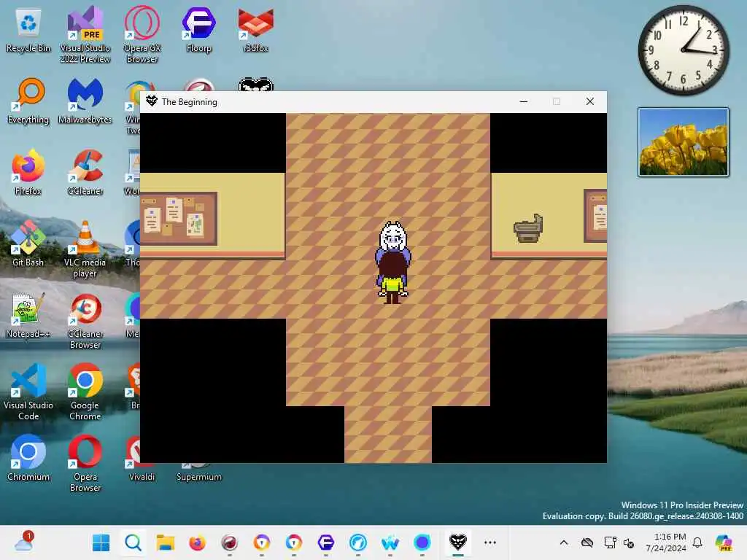Image resolution: width=747 pixels, height=560 pixels.
Task: Select the CCleaner desktop shortcut
Action: click(x=85, y=172)
